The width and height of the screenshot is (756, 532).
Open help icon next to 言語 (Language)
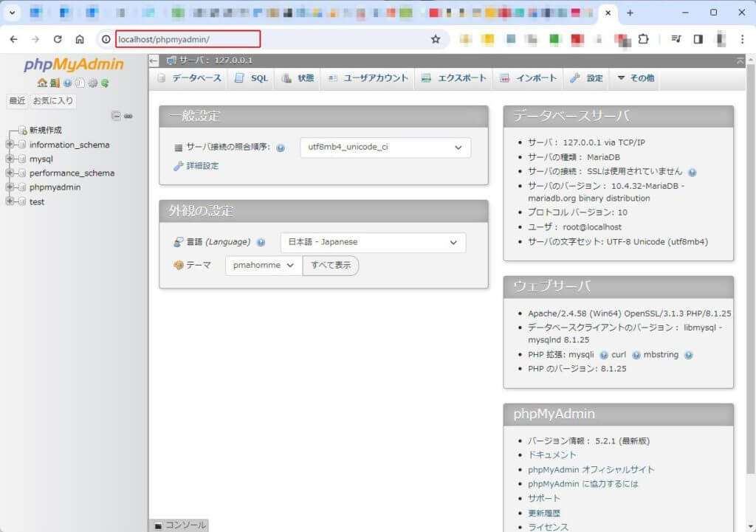pyautogui.click(x=261, y=242)
